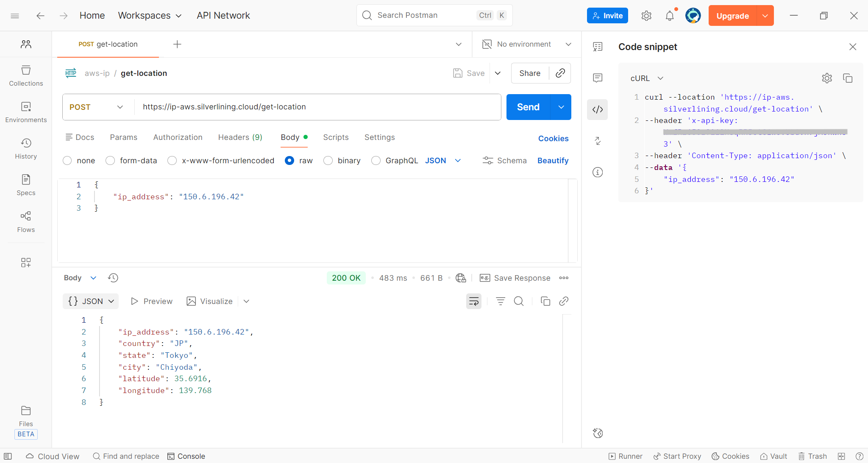
Task: Click the code snippet icon in right sidebar
Action: [598, 109]
